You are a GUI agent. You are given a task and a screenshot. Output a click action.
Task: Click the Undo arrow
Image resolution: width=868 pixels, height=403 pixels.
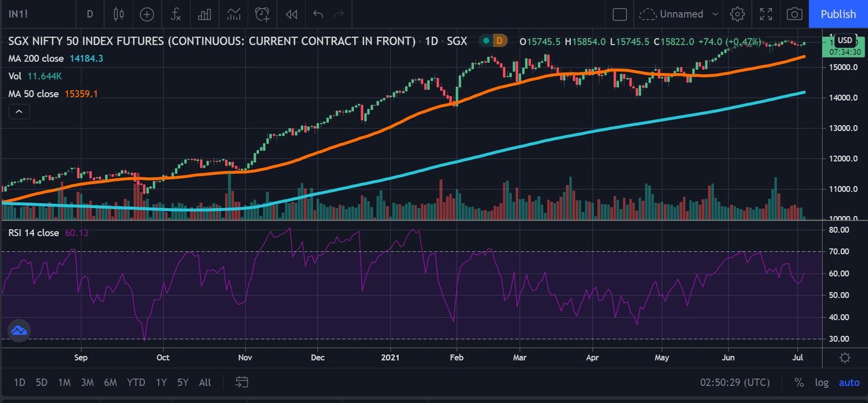319,14
